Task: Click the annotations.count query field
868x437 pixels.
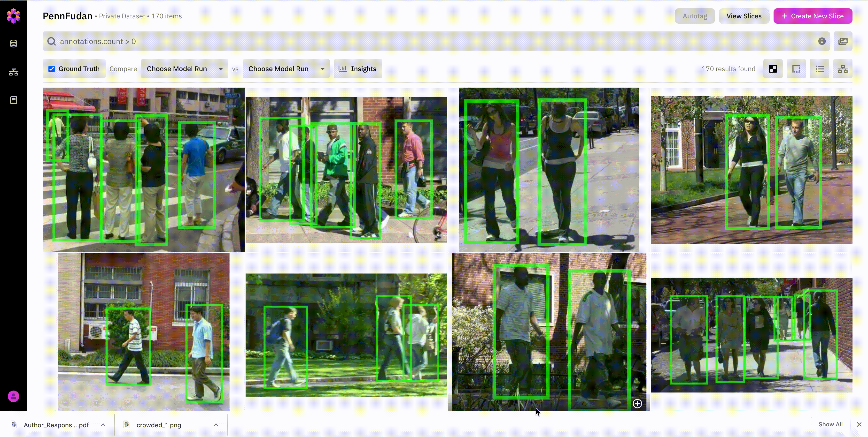Action: click(436, 41)
